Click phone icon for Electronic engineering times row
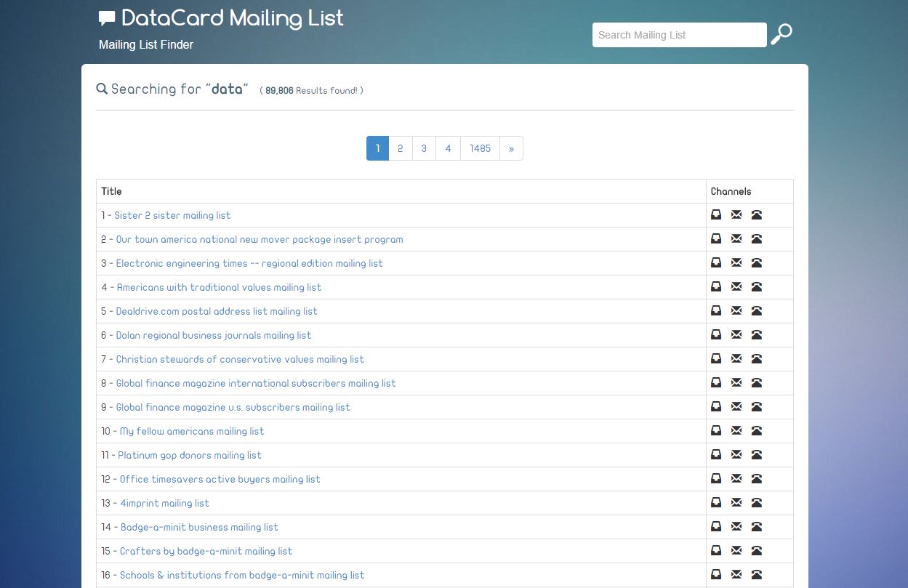Image resolution: width=908 pixels, height=588 pixels. tap(757, 262)
